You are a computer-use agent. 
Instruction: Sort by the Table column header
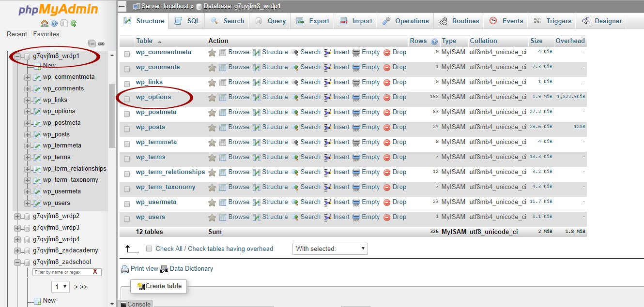[144, 41]
